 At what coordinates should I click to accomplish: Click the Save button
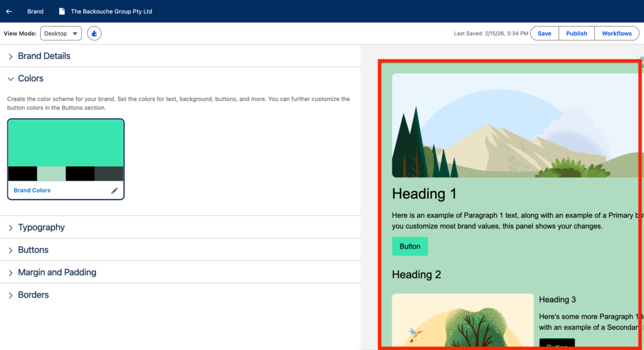(544, 33)
